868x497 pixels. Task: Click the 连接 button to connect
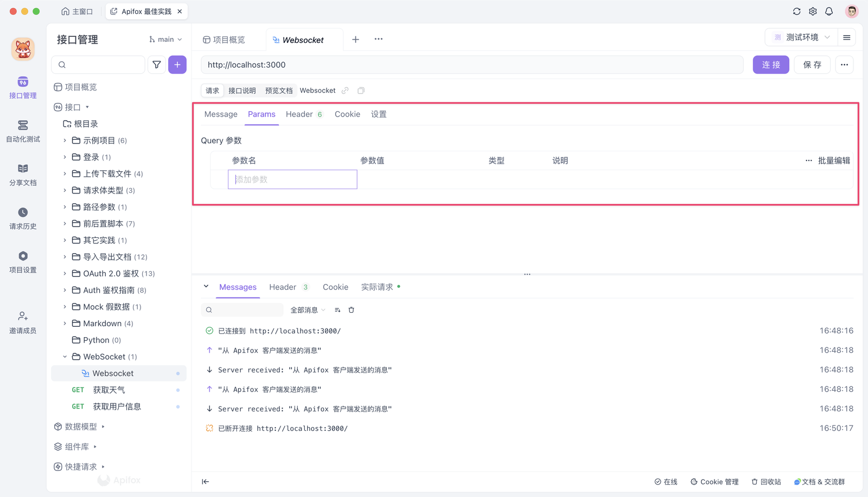(770, 64)
